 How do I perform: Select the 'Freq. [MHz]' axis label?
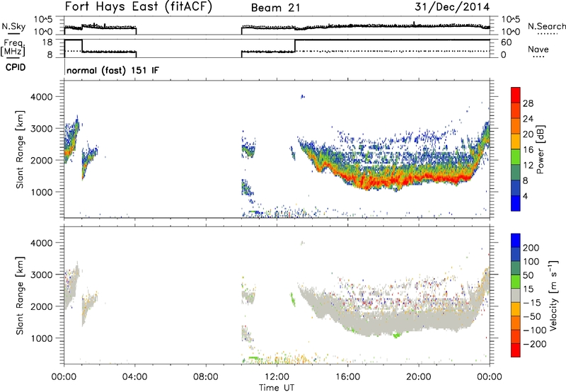13,47
